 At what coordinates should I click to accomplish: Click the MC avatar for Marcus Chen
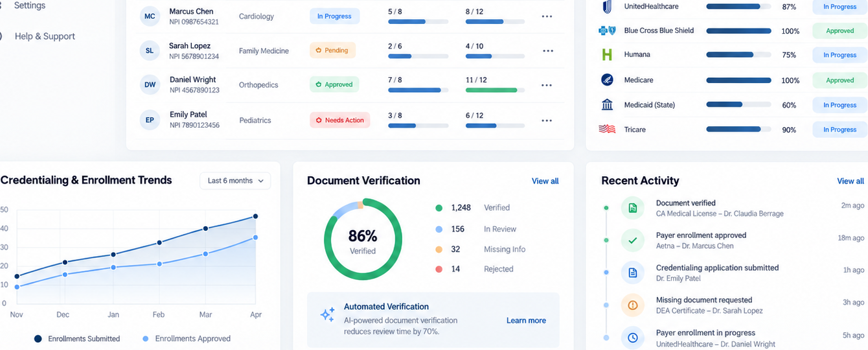point(150,16)
